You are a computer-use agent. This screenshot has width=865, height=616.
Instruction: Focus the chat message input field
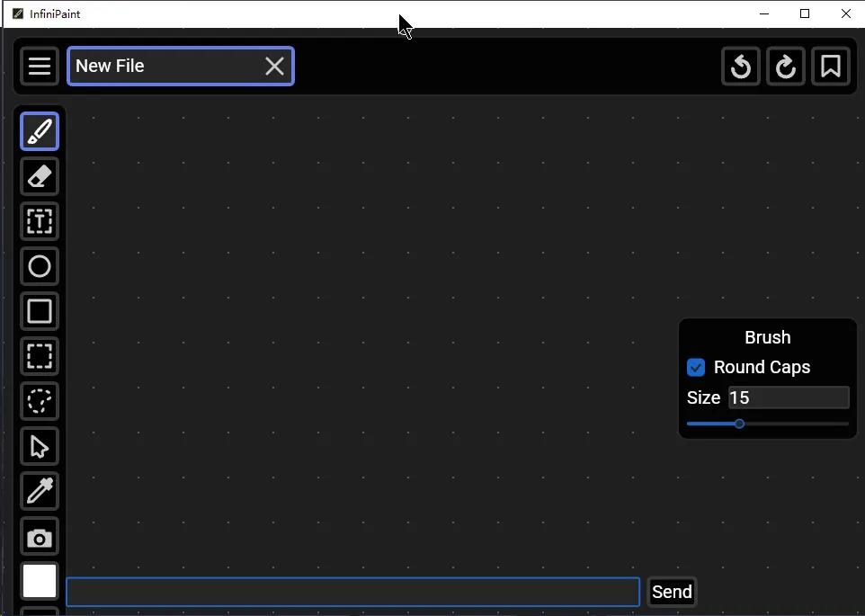coord(353,592)
